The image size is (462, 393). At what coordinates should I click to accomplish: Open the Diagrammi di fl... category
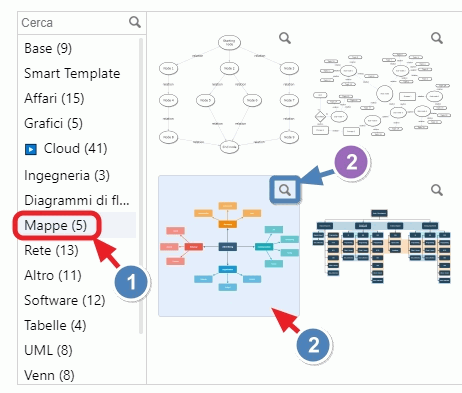[x=77, y=200]
